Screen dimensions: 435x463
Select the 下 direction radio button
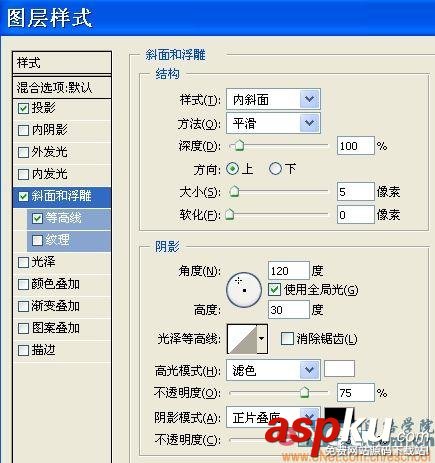tap(275, 169)
